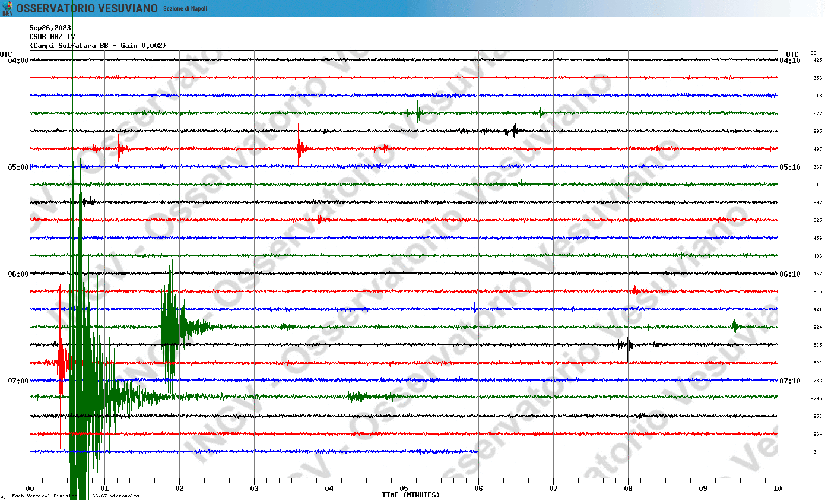Click minute tick label 08
Screen dimensions: 825x504
click(x=628, y=489)
